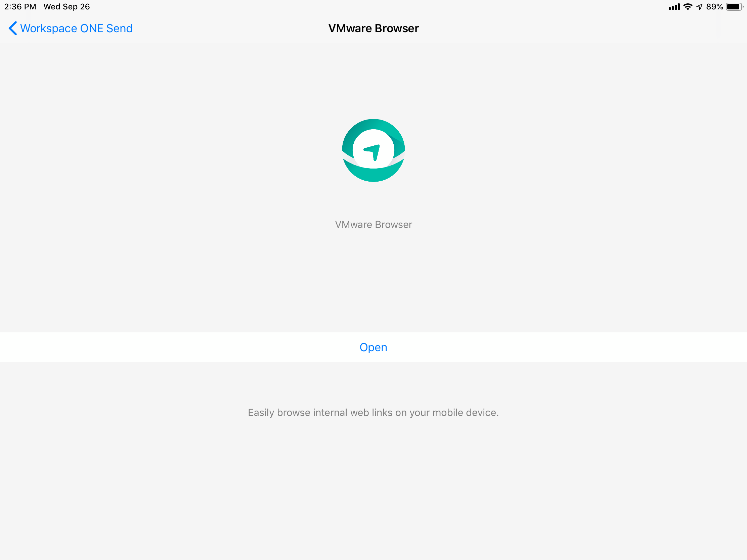
Task: Tap the cellular signal bars icon
Action: (674, 7)
